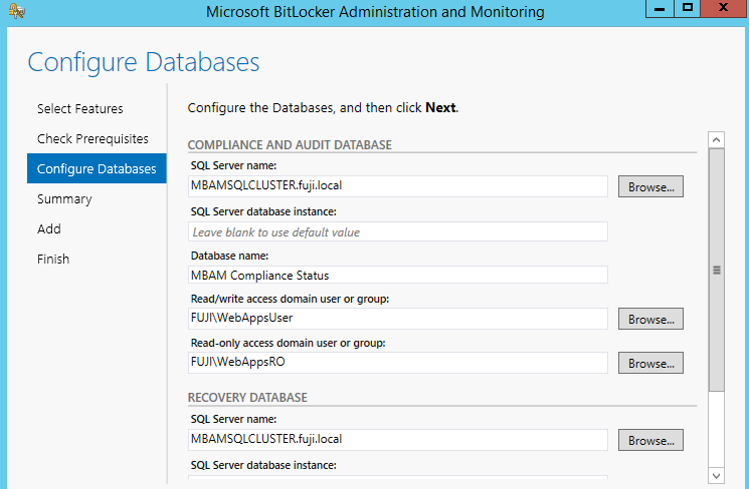Screen dimensions: 749x489
Task: Select the Add wizard step
Action: [49, 229]
